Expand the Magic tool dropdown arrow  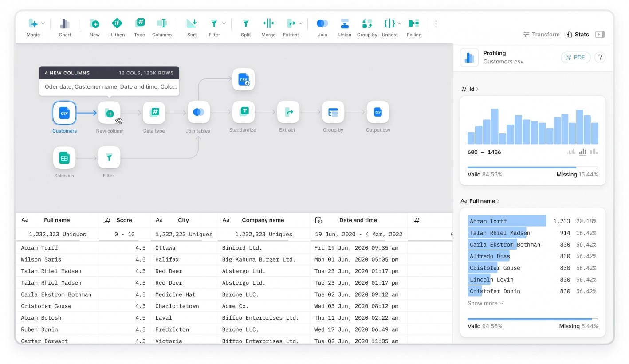(43, 23)
